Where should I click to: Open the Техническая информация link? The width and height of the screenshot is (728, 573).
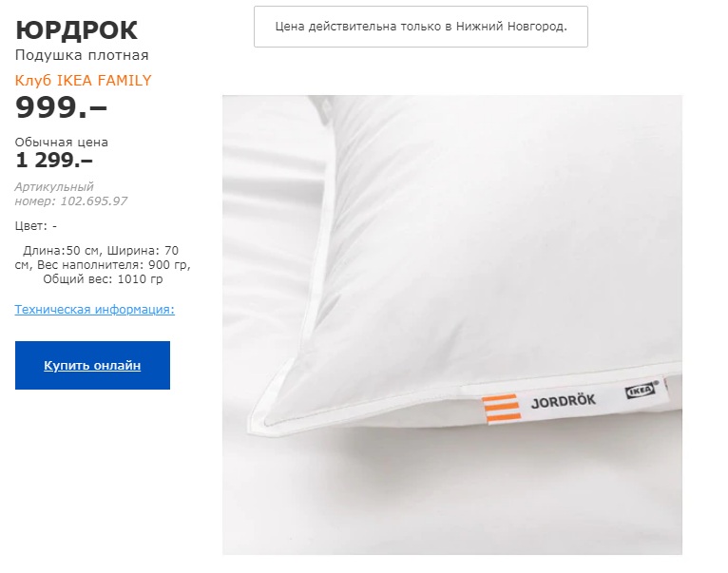(x=95, y=309)
